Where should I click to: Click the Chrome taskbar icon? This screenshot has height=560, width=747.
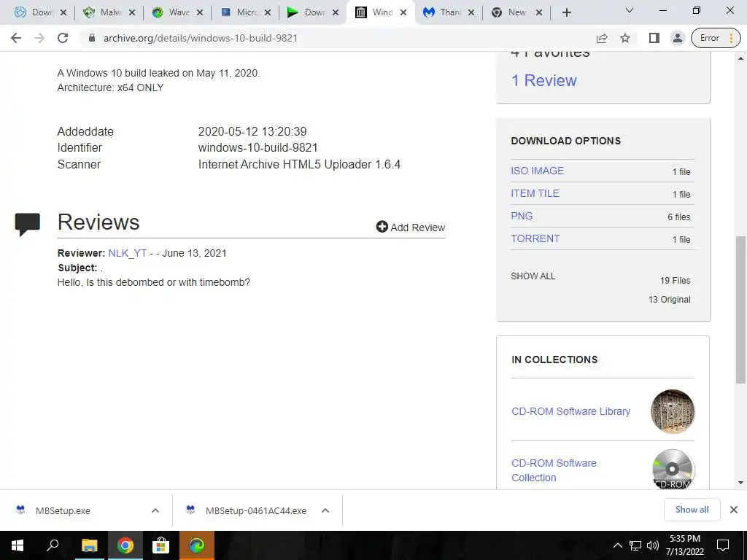pyautogui.click(x=125, y=545)
